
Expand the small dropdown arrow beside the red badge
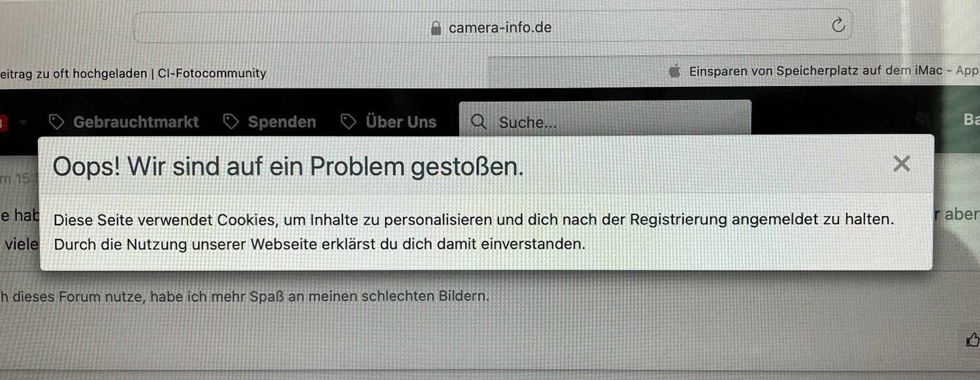point(24,122)
